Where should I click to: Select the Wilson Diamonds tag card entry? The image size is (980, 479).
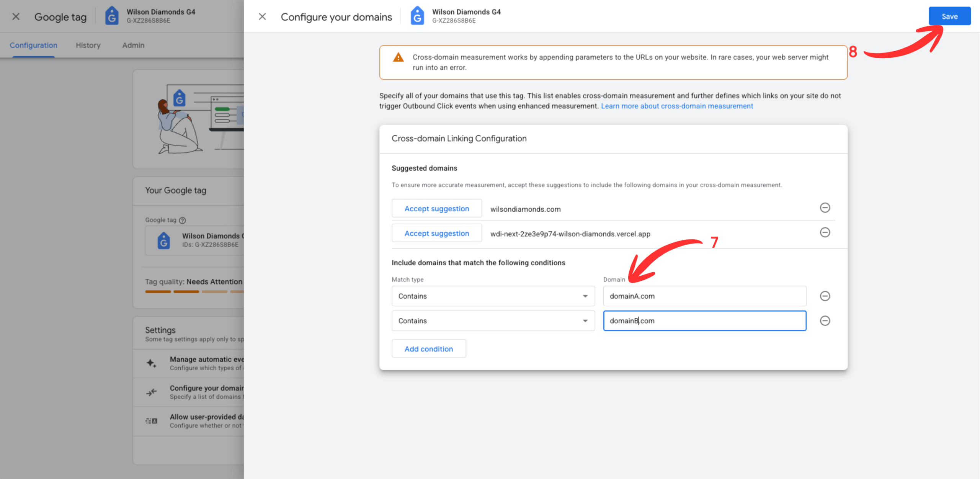pyautogui.click(x=194, y=240)
